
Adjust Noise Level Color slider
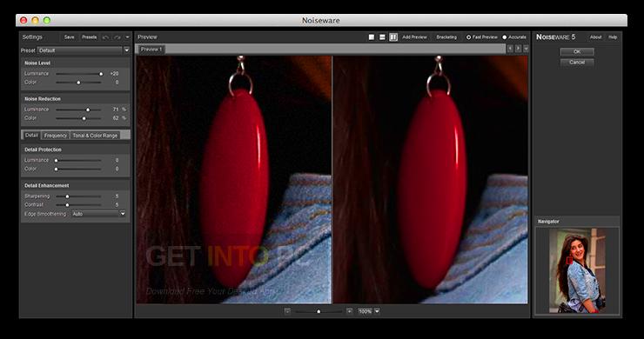78,83
